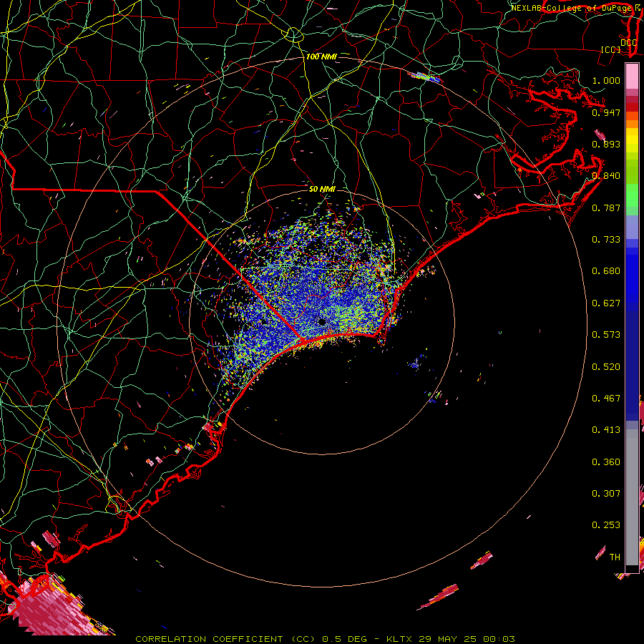Click the 0.733 scale value

coord(606,240)
